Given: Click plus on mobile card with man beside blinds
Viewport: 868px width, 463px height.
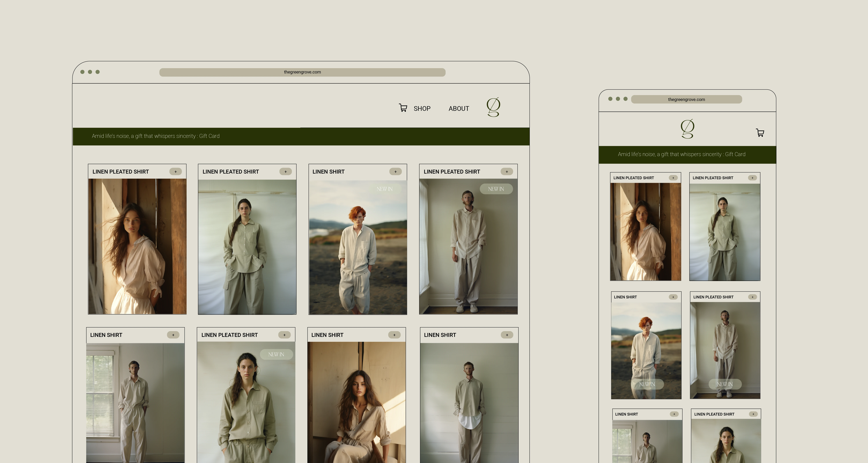Looking at the screenshot, I should [x=674, y=414].
